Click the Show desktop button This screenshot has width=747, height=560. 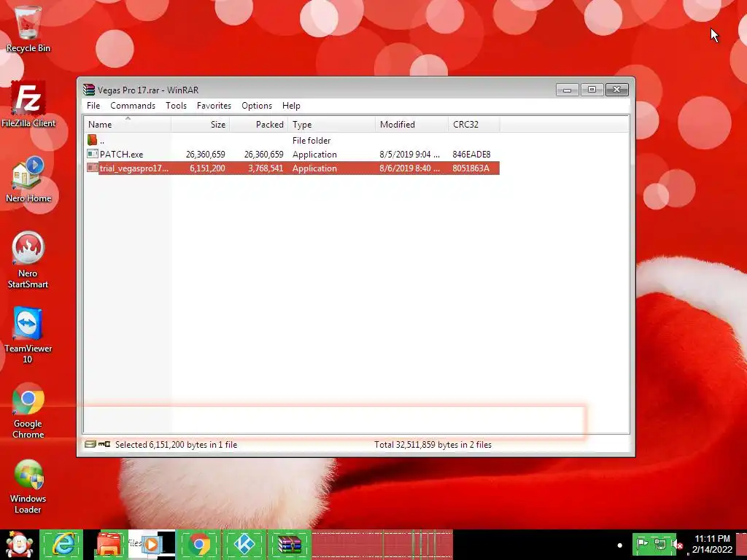[742, 545]
